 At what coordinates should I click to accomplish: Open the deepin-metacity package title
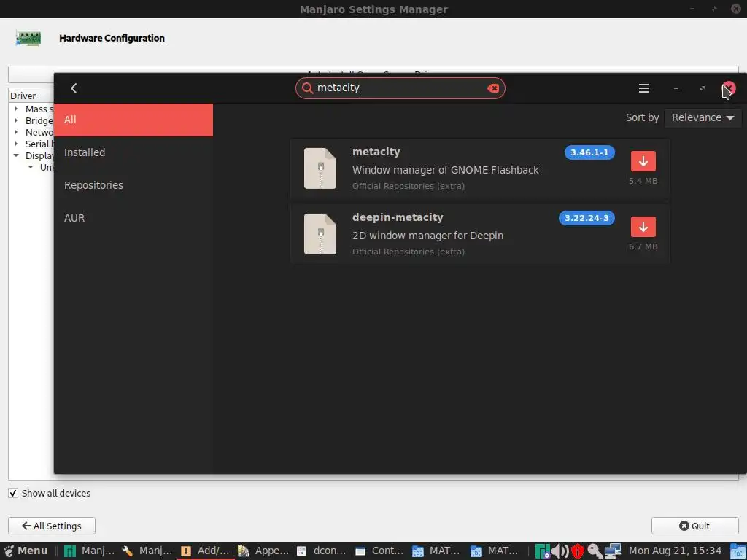pos(398,217)
